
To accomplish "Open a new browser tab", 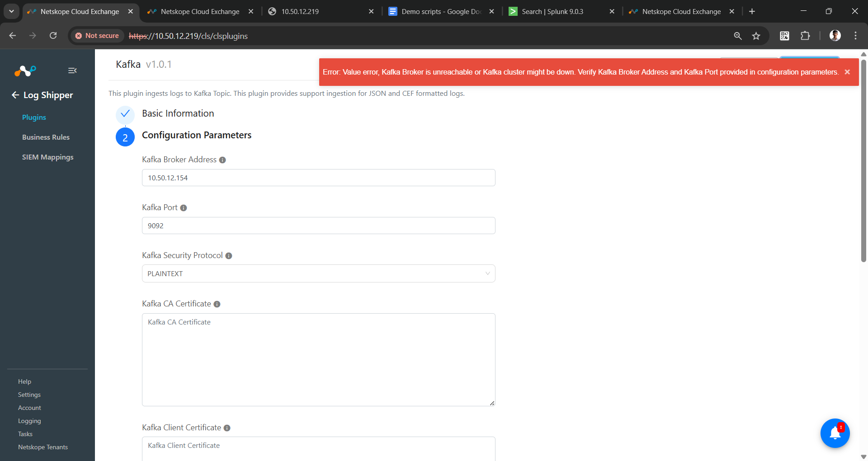I will 752,11.
